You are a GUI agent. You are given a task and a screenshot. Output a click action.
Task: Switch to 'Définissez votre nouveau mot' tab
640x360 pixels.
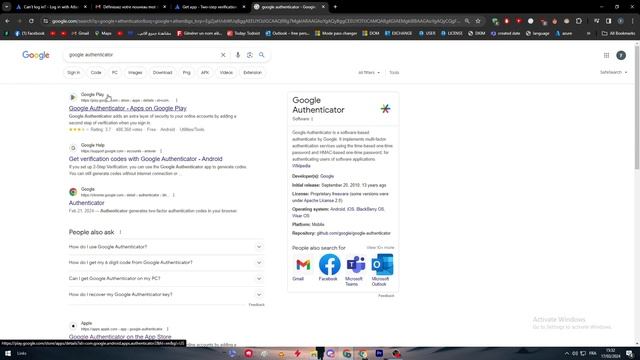click(130, 7)
